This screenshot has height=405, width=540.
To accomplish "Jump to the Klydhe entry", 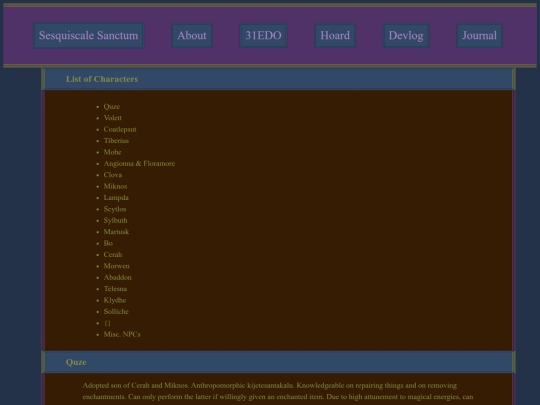I will pos(115,300).
